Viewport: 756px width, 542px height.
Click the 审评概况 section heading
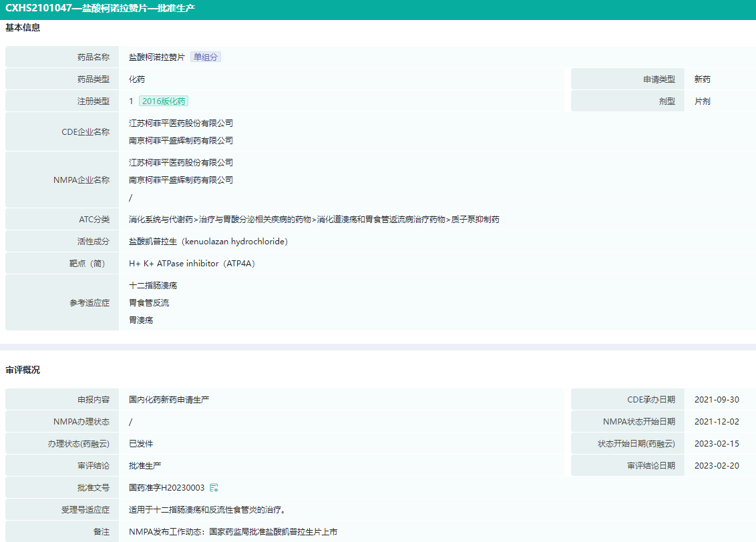[x=23, y=370]
